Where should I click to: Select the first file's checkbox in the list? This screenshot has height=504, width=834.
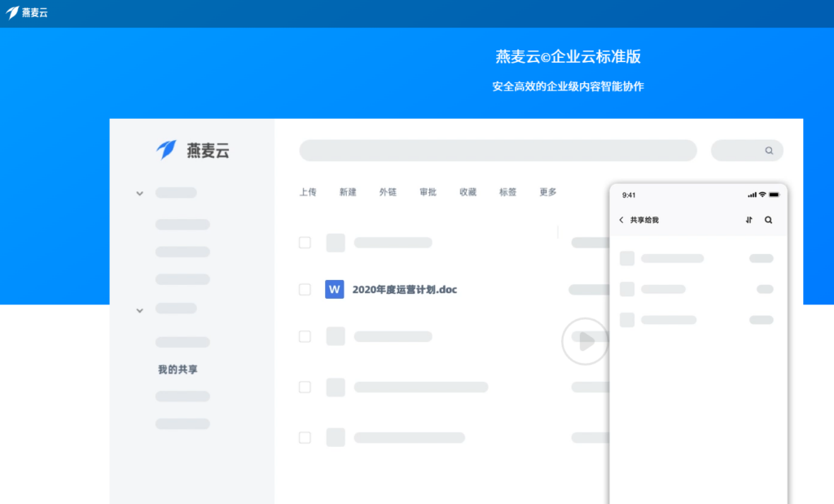pyautogui.click(x=305, y=242)
